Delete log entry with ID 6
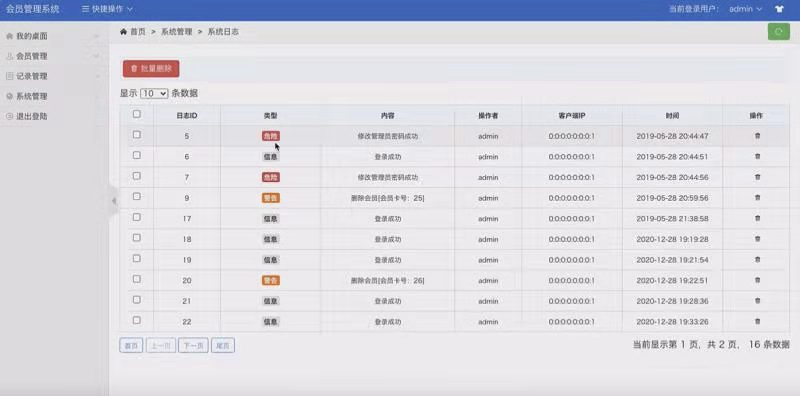The width and height of the screenshot is (800, 396). pyautogui.click(x=757, y=157)
